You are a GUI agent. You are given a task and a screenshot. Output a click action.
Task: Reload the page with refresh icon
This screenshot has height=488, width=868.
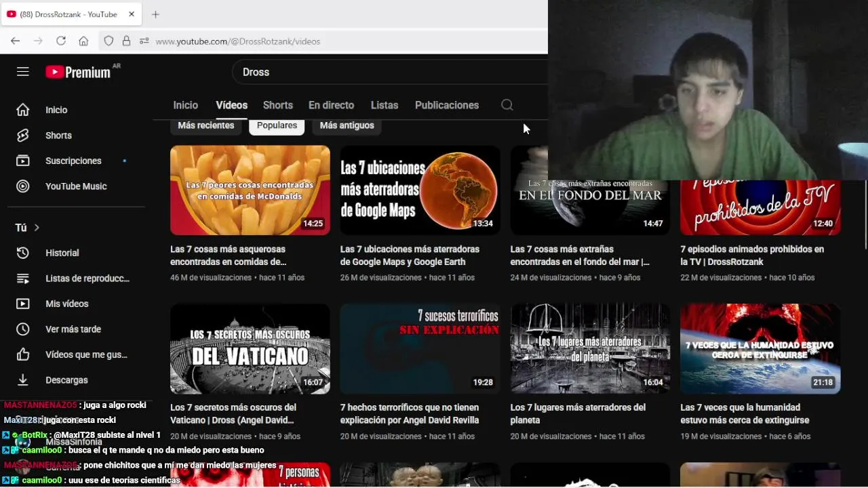pyautogui.click(x=61, y=41)
